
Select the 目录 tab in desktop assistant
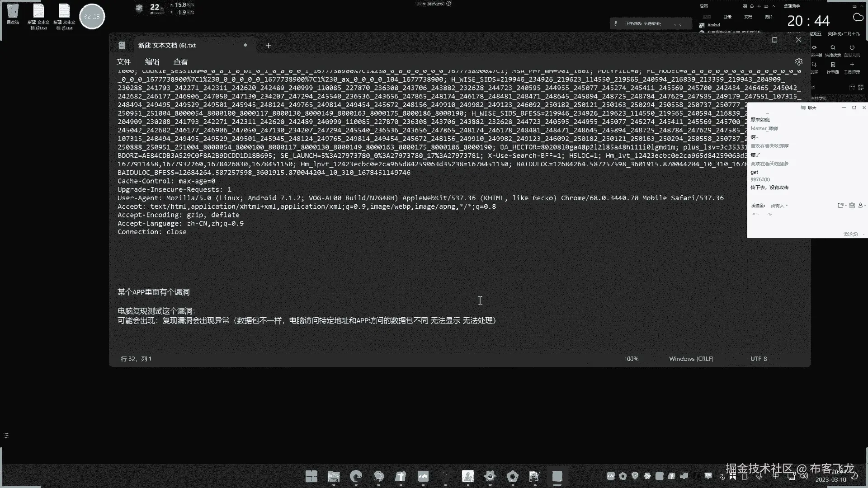tap(727, 17)
